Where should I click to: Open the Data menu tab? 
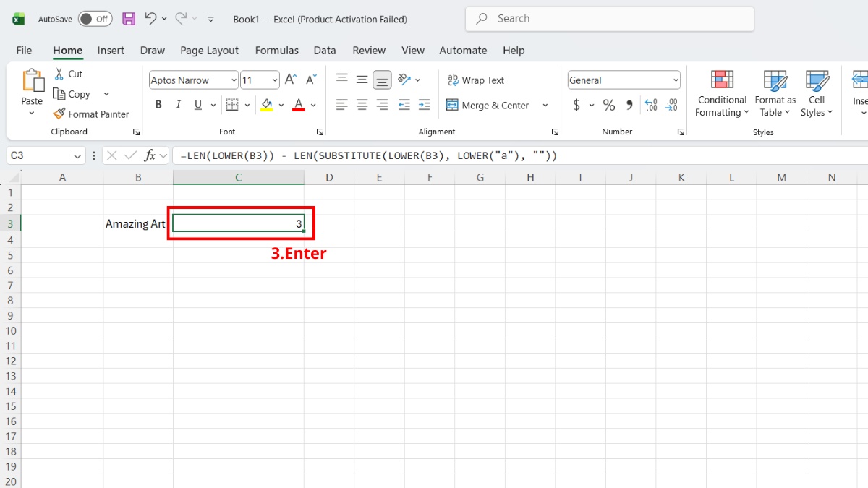(x=325, y=50)
